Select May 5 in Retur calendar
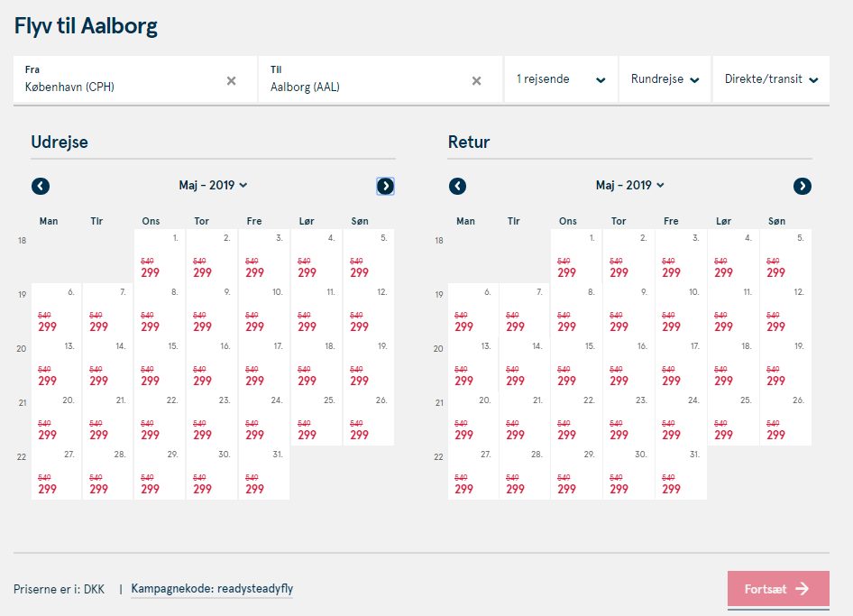Image resolution: width=853 pixels, height=616 pixels. [x=785, y=256]
